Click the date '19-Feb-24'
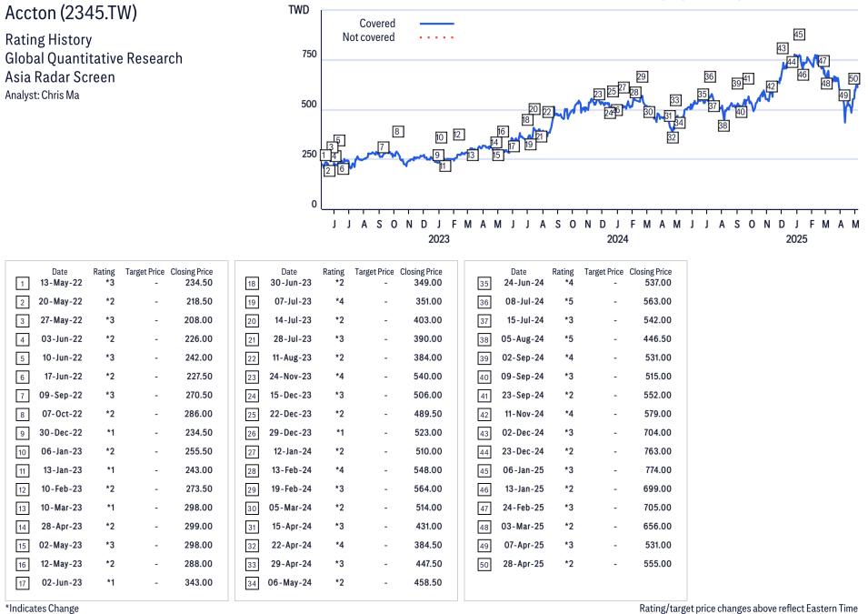 [291, 488]
